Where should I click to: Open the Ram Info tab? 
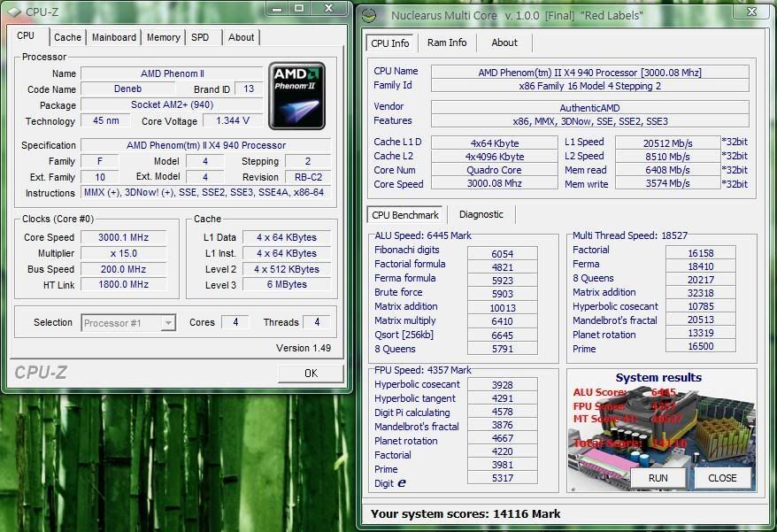[x=447, y=42]
